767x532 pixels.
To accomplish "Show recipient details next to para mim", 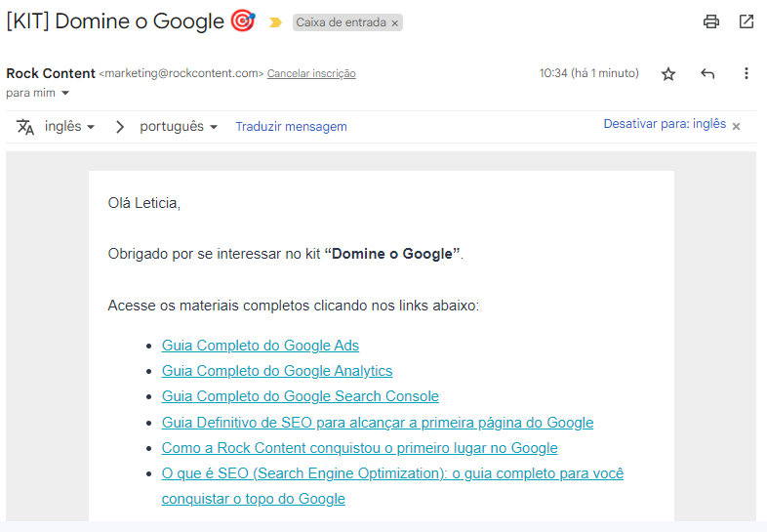I will click(x=65, y=93).
